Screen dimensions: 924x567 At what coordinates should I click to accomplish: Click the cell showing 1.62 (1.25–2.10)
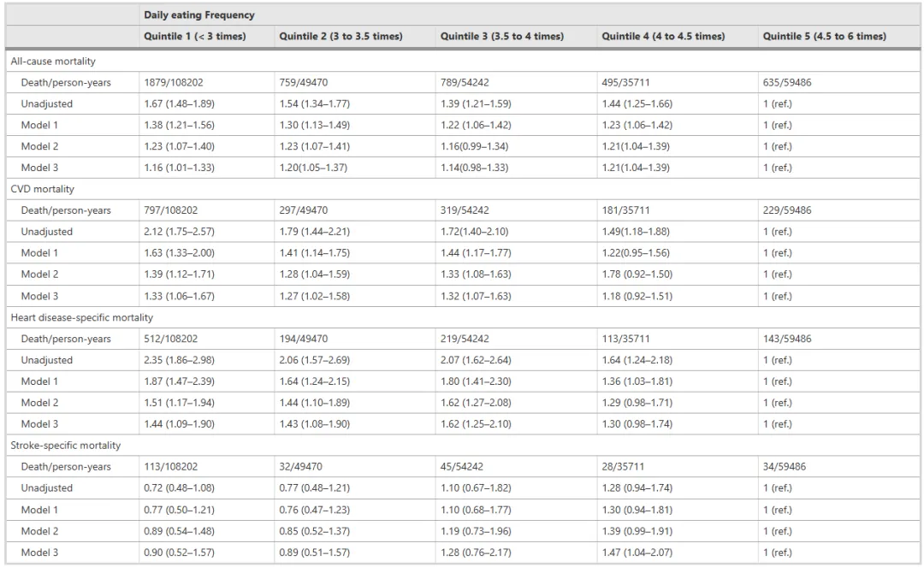[516, 424]
